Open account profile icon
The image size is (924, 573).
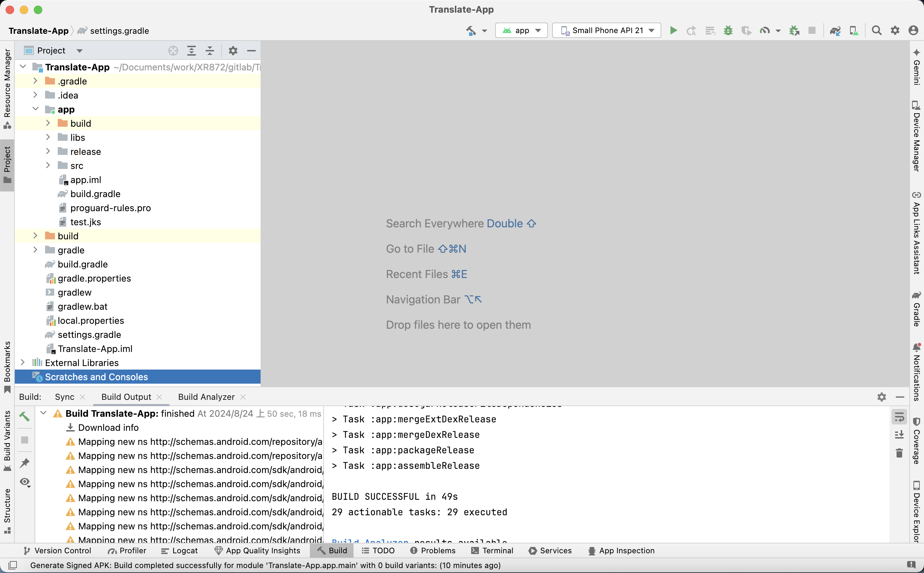point(913,30)
